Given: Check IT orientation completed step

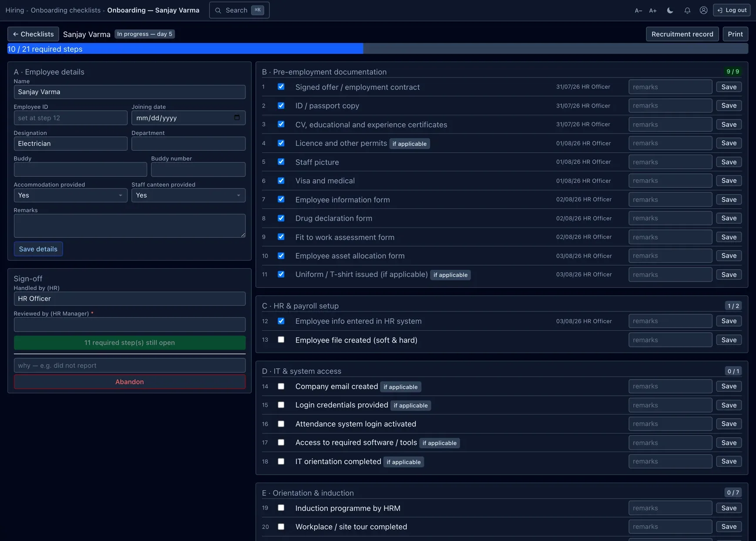Looking at the screenshot, I should [281, 461].
